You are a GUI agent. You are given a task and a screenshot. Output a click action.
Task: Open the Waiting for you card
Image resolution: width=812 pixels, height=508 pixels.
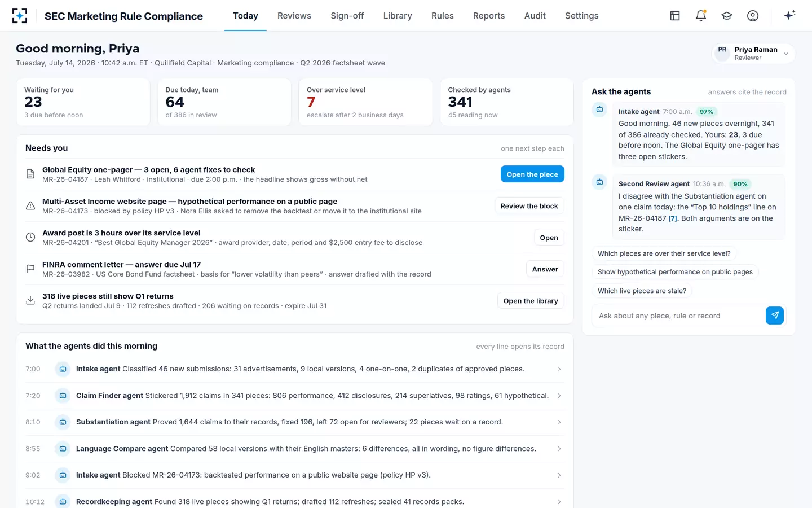(83, 102)
